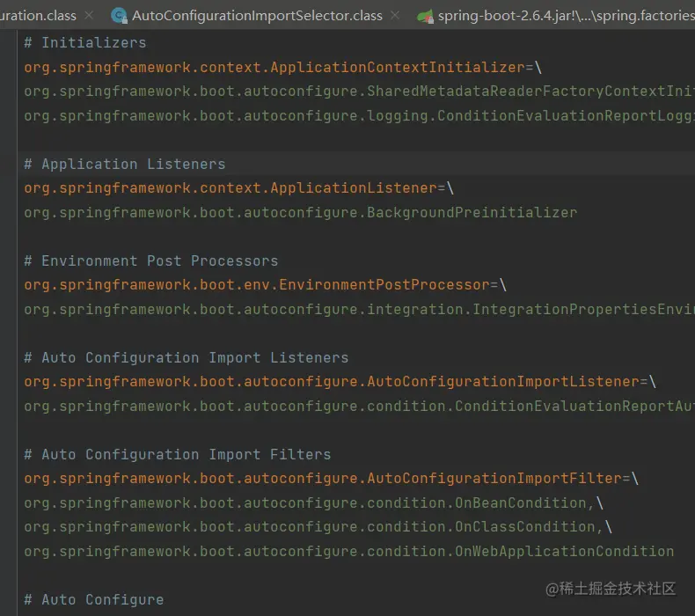Click the Spring leaf icon on spring.factories tab
695x616 pixels.
point(425,17)
